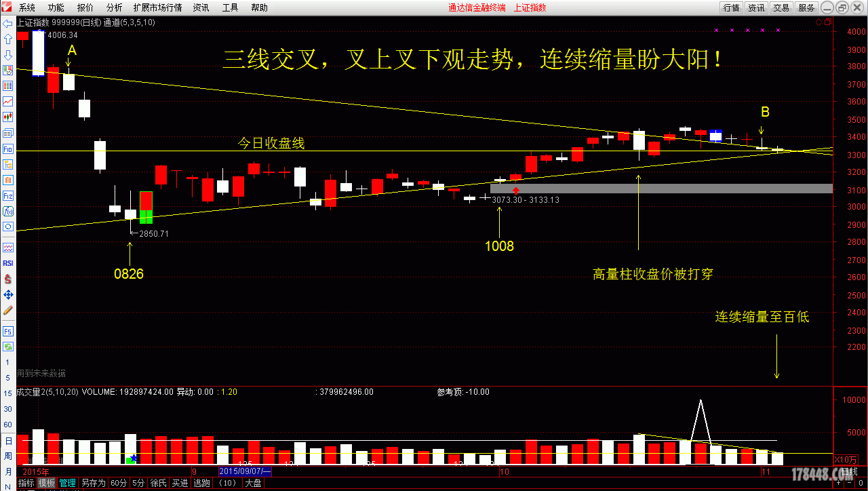The height and width of the screenshot is (491, 868).
Task: Open the 功能 menu
Action: [x=56, y=8]
